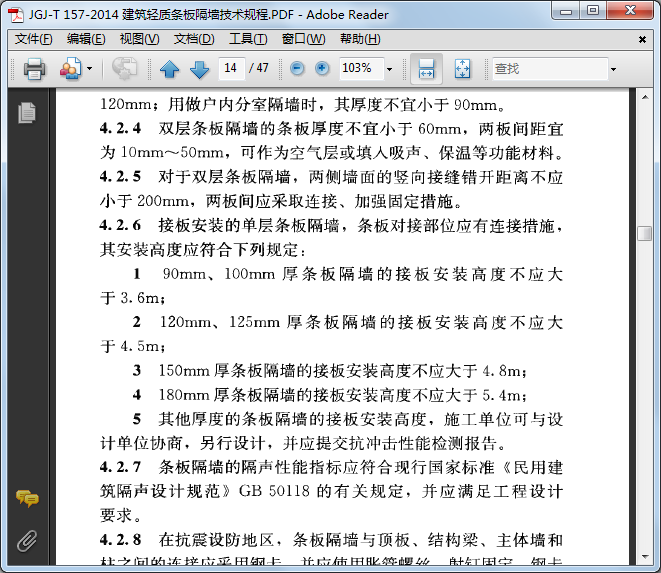This screenshot has height=573, width=661.
Task: Click the scrollbar down arrow
Action: tap(645, 557)
